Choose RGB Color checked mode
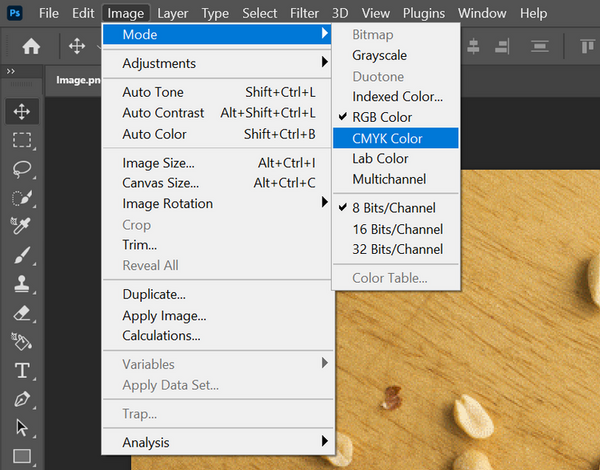 [396, 118]
